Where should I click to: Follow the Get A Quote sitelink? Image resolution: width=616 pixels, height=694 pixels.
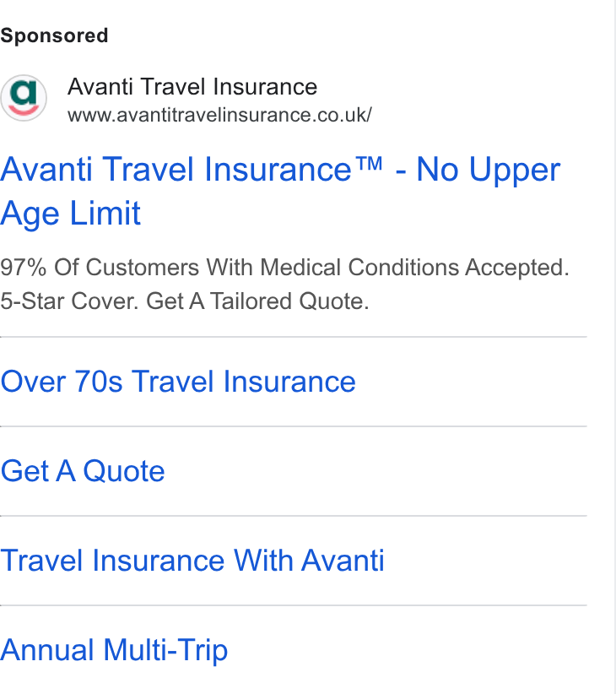[83, 470]
